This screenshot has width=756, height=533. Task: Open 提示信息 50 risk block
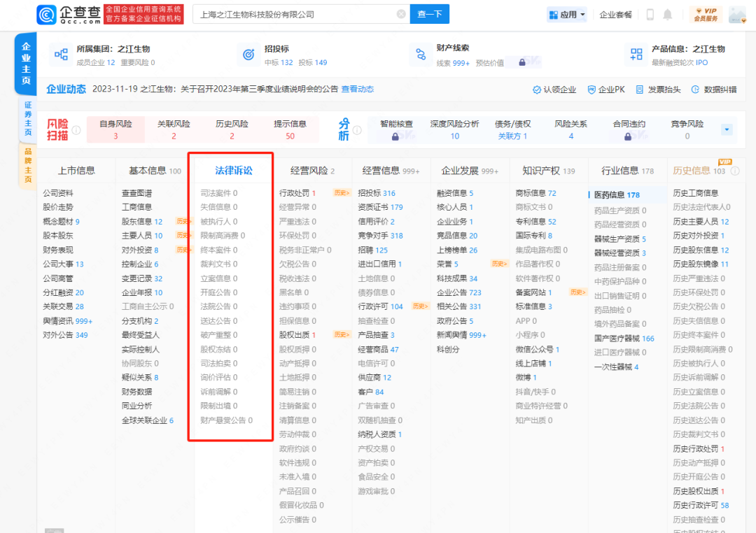(290, 129)
